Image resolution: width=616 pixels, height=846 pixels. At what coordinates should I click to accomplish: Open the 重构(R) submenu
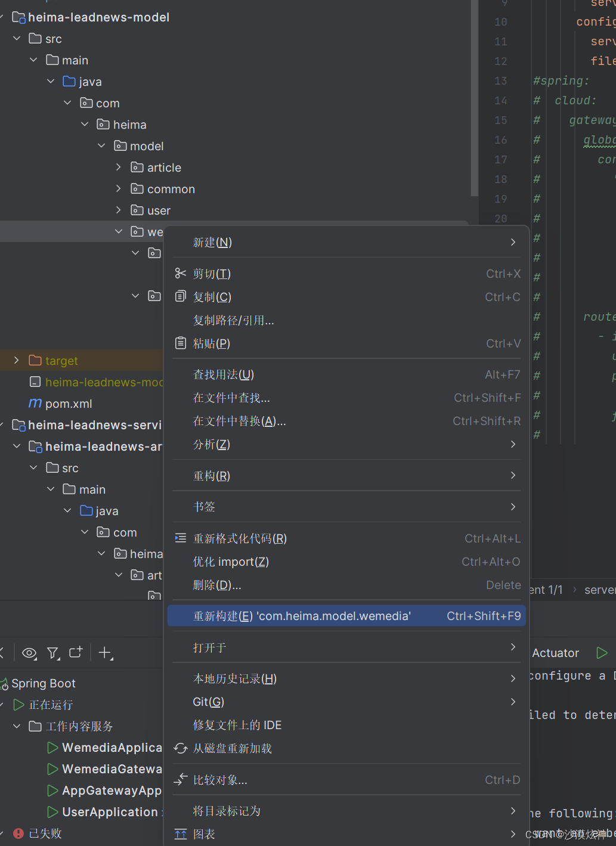(211, 475)
